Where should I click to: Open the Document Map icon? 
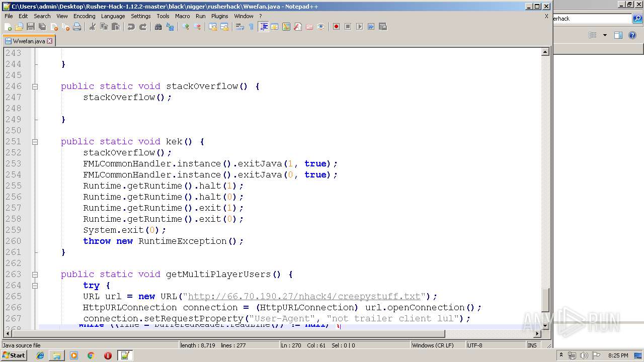pos(286,27)
